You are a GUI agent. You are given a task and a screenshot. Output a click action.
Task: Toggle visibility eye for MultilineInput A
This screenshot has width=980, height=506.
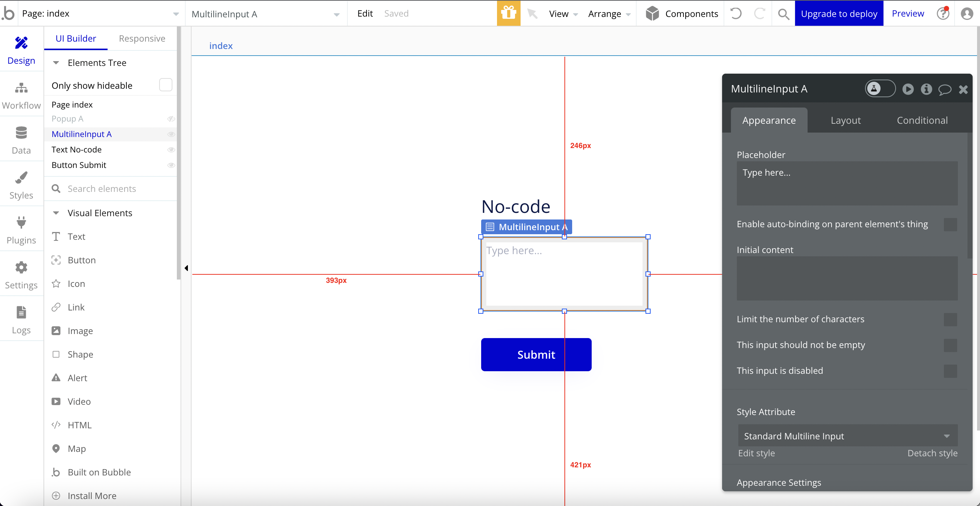(x=171, y=134)
